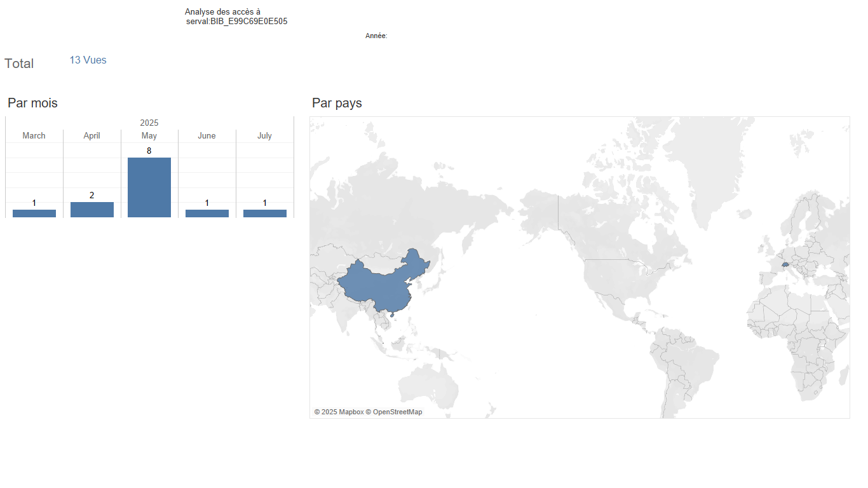Open the Mapbox attribution link

click(x=351, y=412)
